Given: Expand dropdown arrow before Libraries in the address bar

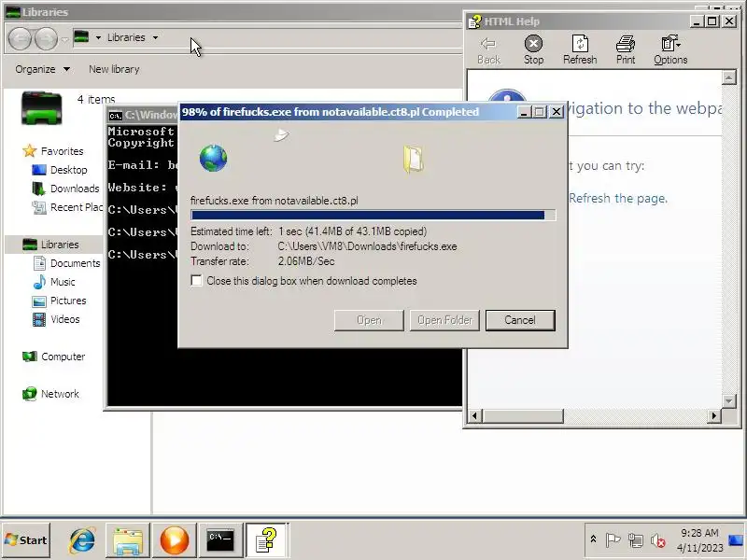Looking at the screenshot, I should [98, 37].
